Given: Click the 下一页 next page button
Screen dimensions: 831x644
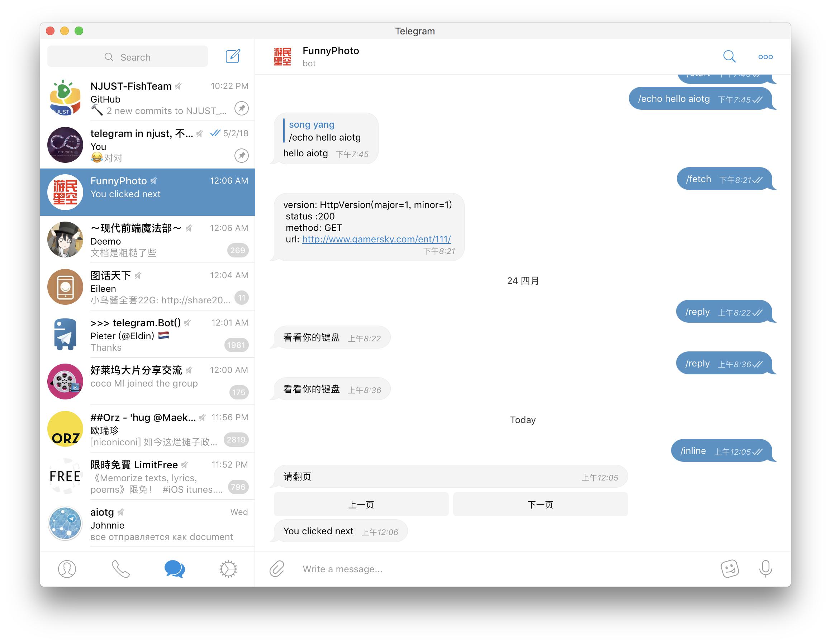Looking at the screenshot, I should point(540,505).
